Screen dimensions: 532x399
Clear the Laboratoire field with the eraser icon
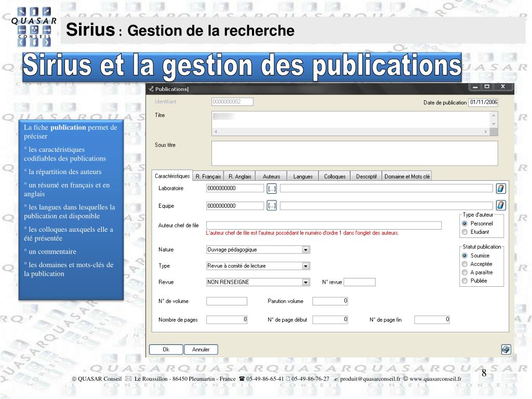pyautogui.click(x=501, y=189)
